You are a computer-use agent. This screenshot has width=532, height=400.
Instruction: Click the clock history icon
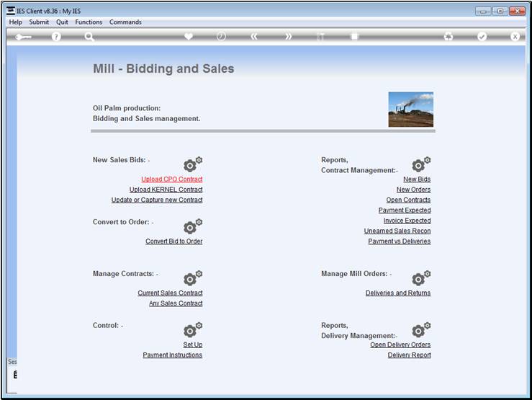click(x=221, y=36)
